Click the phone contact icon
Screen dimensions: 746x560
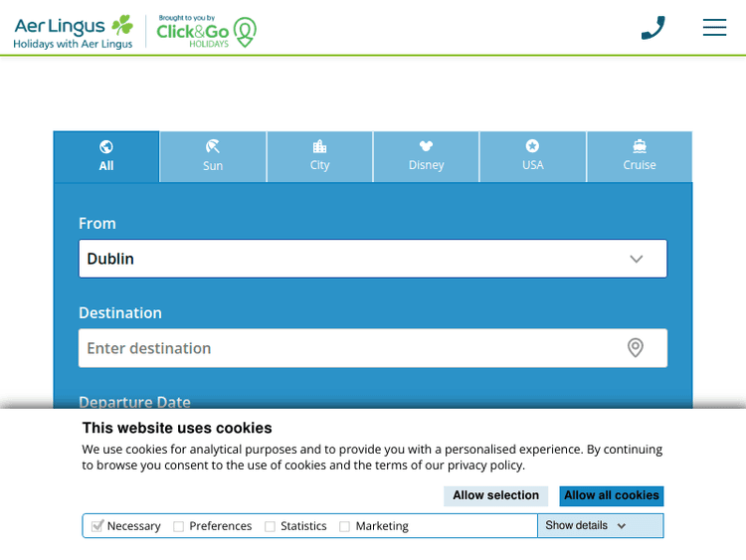pyautogui.click(x=653, y=28)
